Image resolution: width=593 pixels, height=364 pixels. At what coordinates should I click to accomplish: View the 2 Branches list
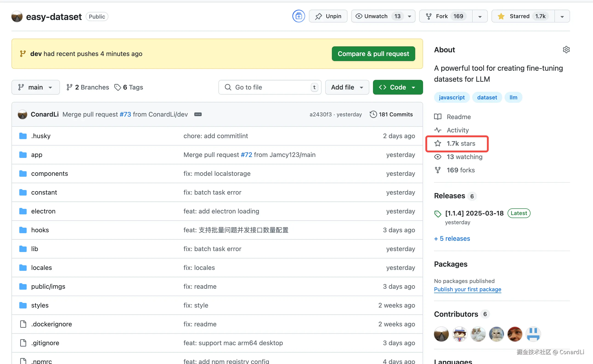(88, 87)
